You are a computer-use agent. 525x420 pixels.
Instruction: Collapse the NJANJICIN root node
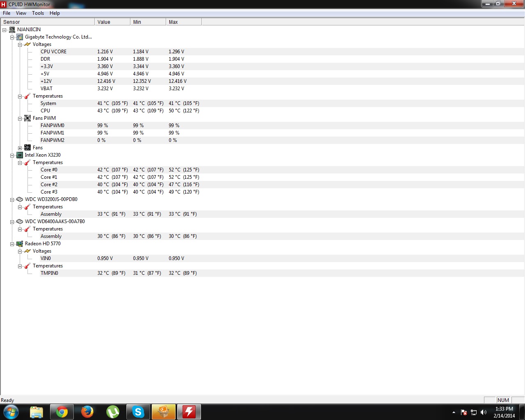(x=4, y=30)
